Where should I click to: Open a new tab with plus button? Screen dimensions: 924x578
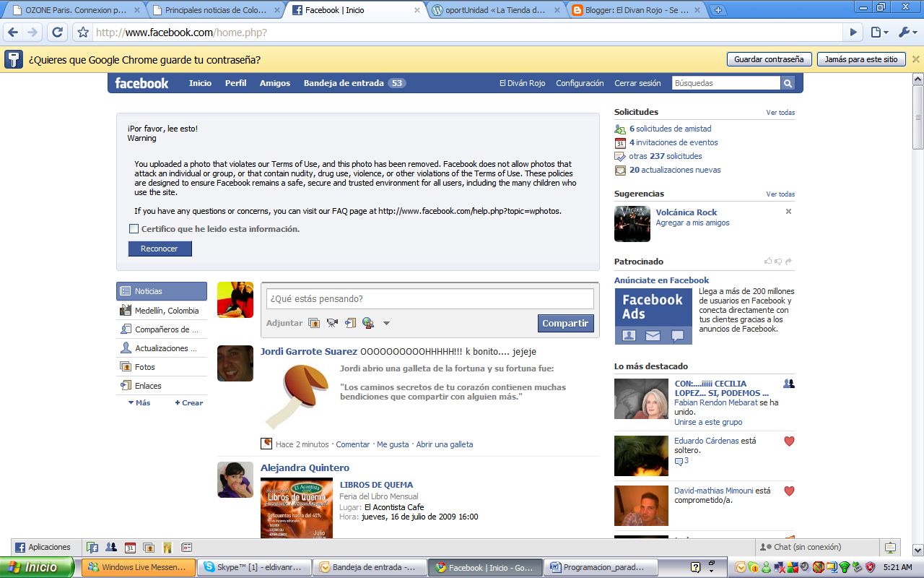[x=718, y=10]
